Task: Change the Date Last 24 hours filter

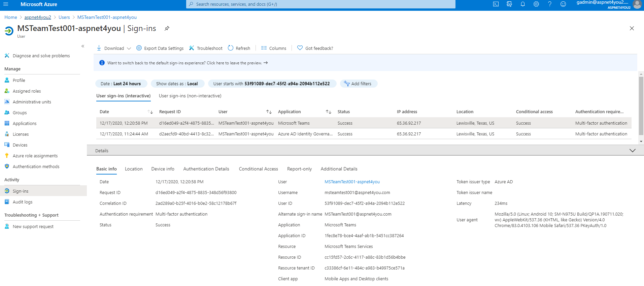Action: tap(122, 84)
